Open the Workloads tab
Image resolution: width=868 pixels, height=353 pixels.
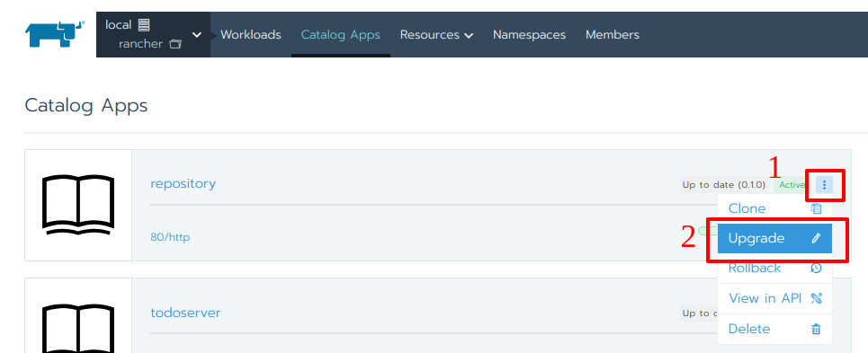(251, 35)
